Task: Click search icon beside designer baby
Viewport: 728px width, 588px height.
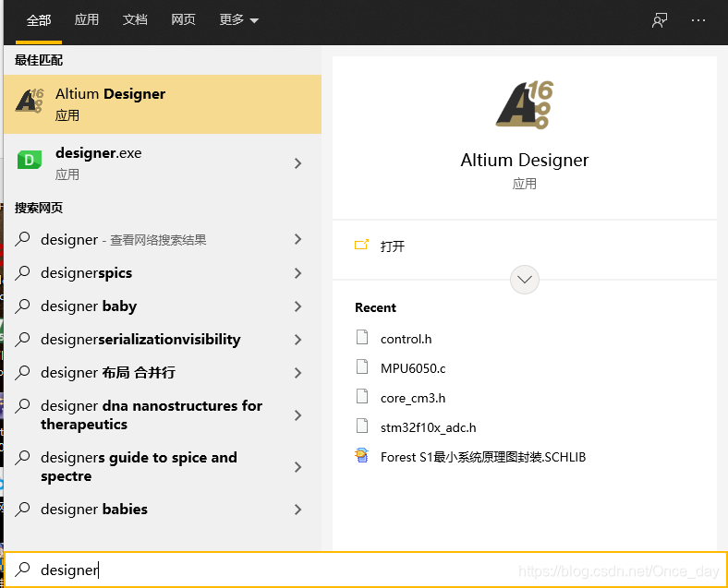Action: 22,306
